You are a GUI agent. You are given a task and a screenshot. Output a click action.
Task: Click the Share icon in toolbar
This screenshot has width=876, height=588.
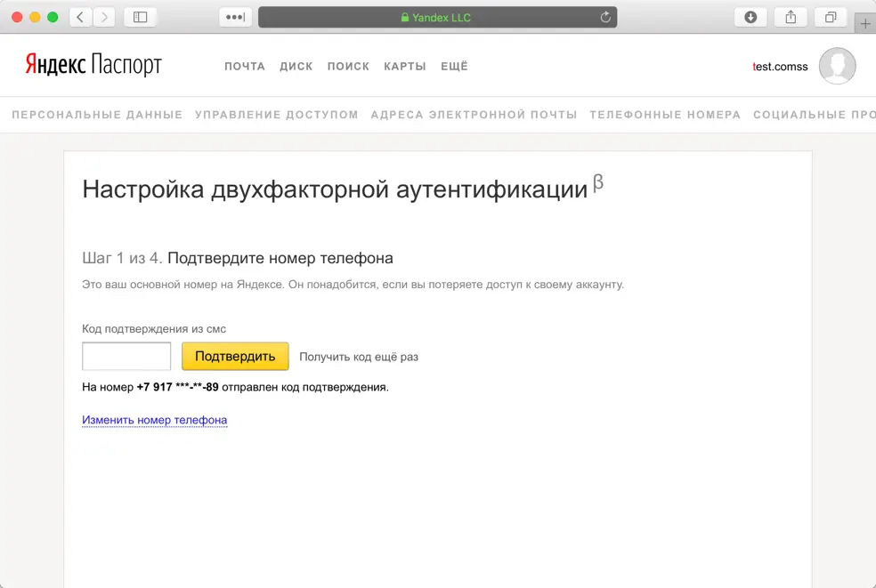point(791,17)
